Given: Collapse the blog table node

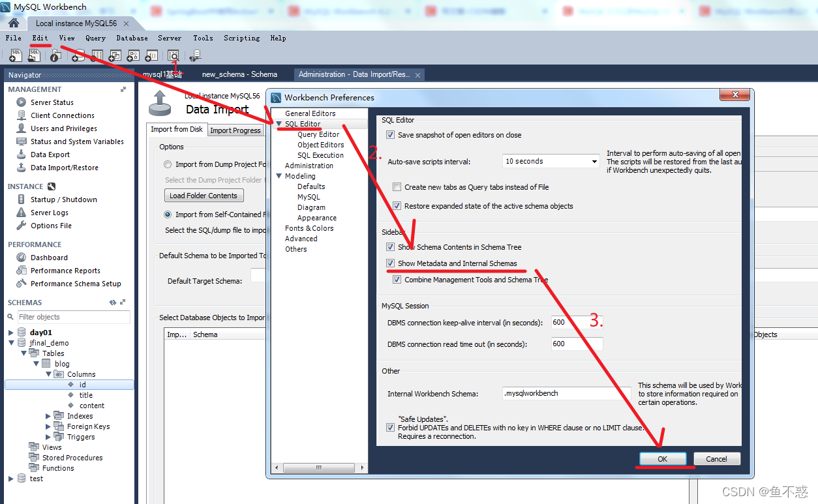Looking at the screenshot, I should pos(36,364).
